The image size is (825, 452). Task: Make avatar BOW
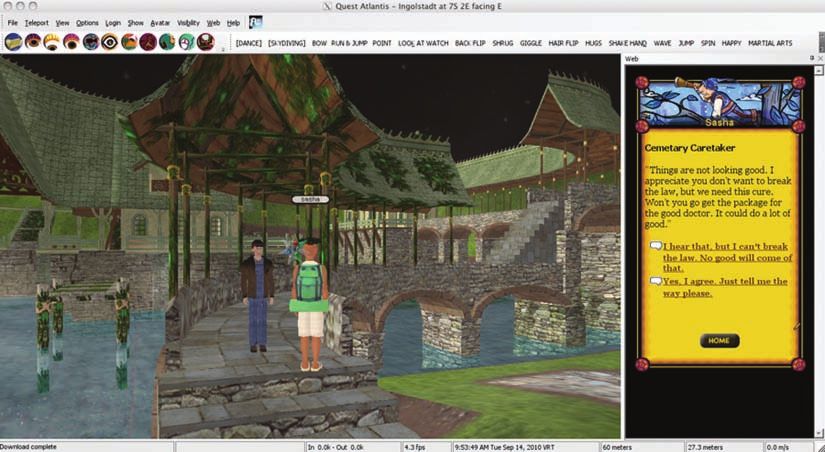319,43
